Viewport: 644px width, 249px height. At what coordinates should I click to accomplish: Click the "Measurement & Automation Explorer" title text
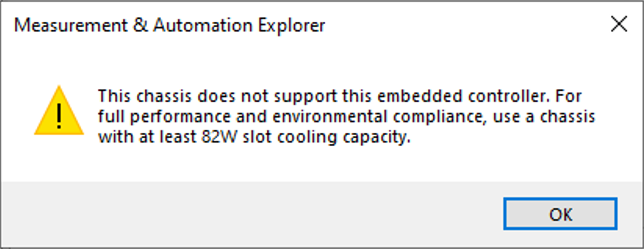pos(169,25)
